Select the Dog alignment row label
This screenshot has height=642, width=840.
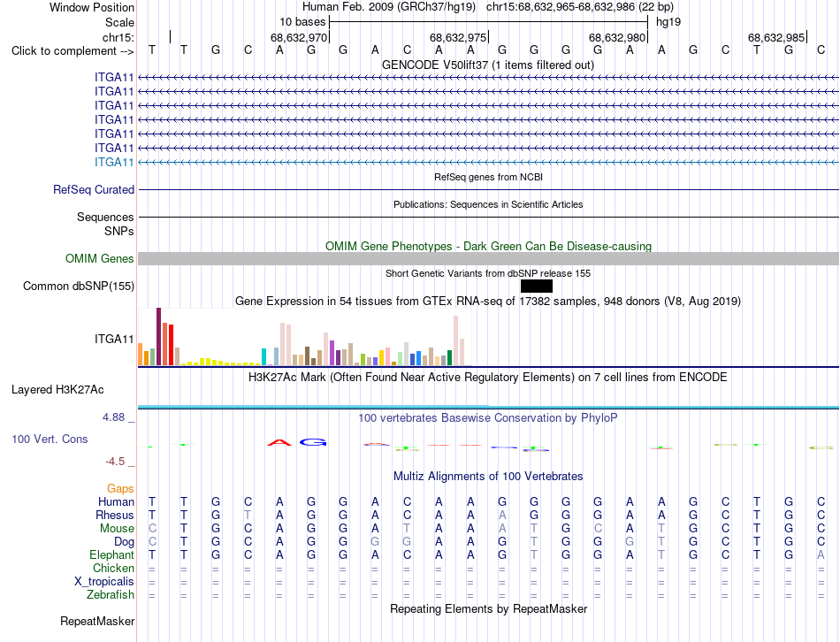(x=124, y=542)
